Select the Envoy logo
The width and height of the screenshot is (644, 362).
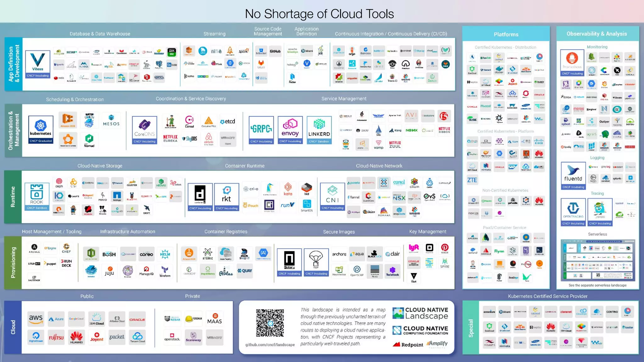click(290, 130)
